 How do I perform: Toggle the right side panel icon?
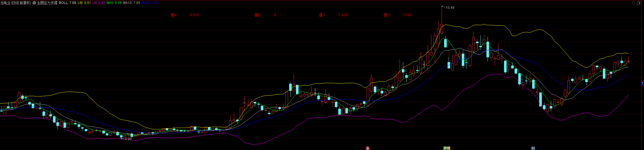coord(639,3)
